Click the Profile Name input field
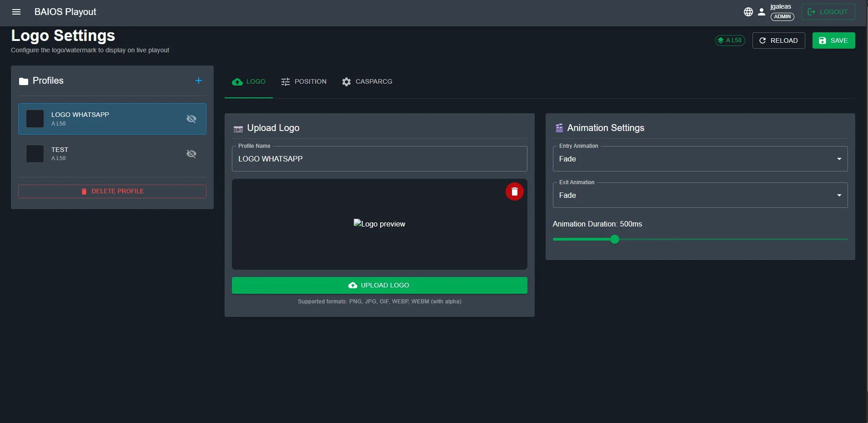This screenshot has width=868, height=423. pyautogui.click(x=380, y=159)
